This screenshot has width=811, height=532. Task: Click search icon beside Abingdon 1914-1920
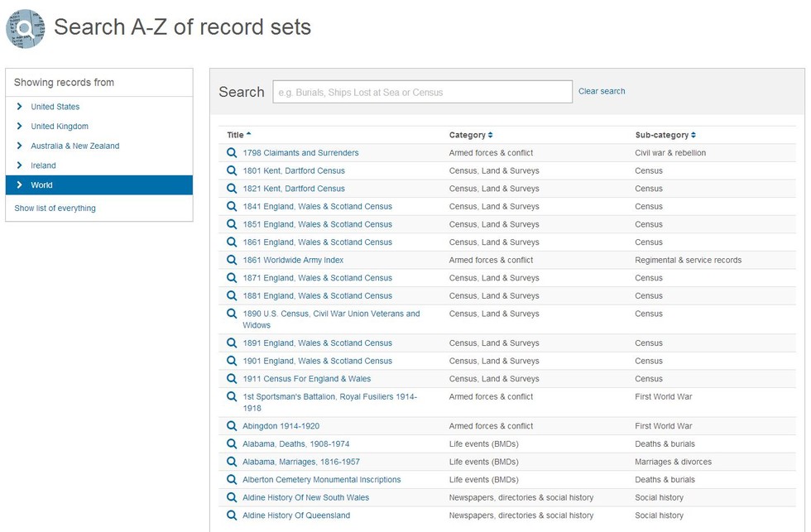coord(232,426)
